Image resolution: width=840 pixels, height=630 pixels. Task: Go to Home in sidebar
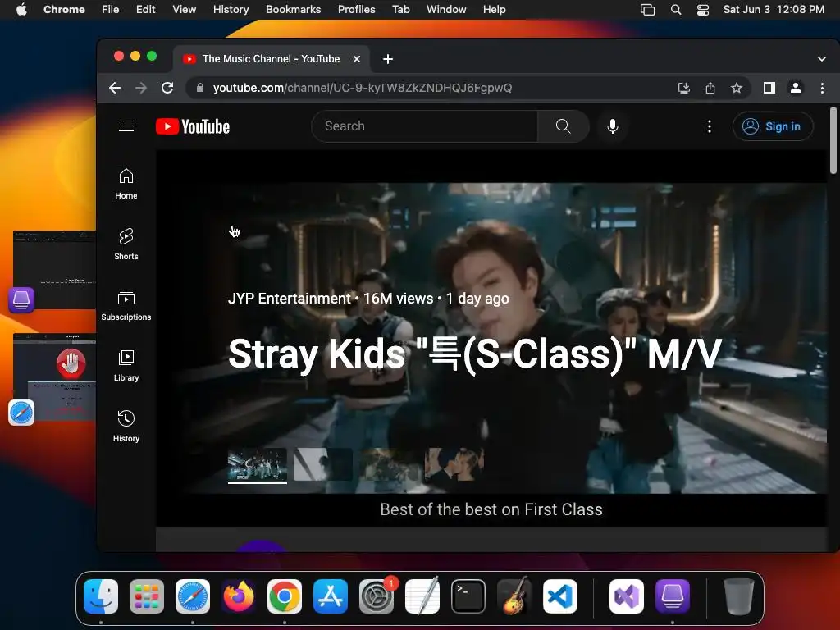click(x=126, y=184)
